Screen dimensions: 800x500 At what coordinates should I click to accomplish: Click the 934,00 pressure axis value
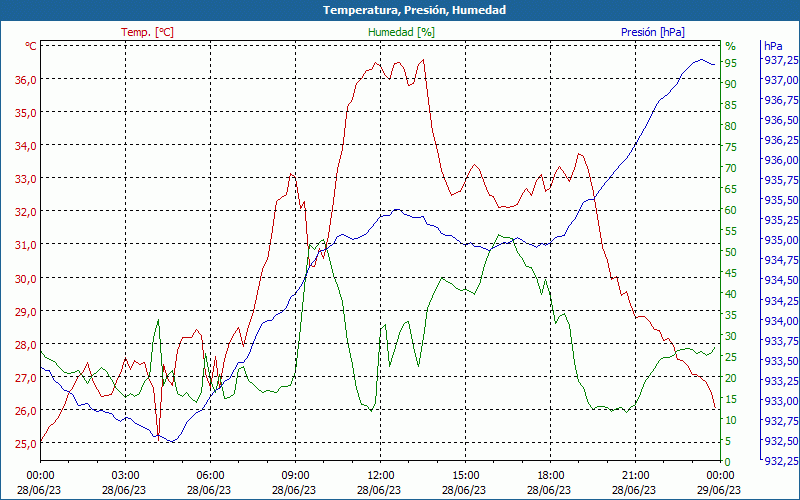781,321
